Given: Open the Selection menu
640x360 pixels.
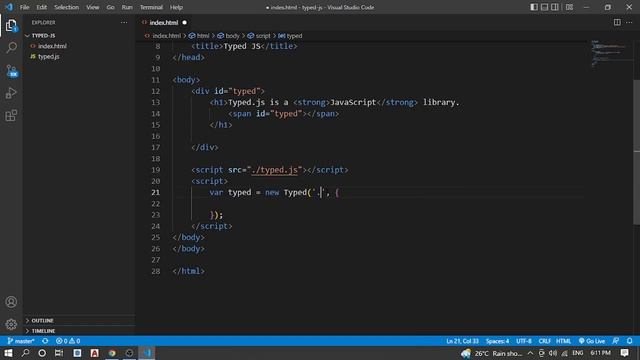Looking at the screenshot, I should click(67, 7).
